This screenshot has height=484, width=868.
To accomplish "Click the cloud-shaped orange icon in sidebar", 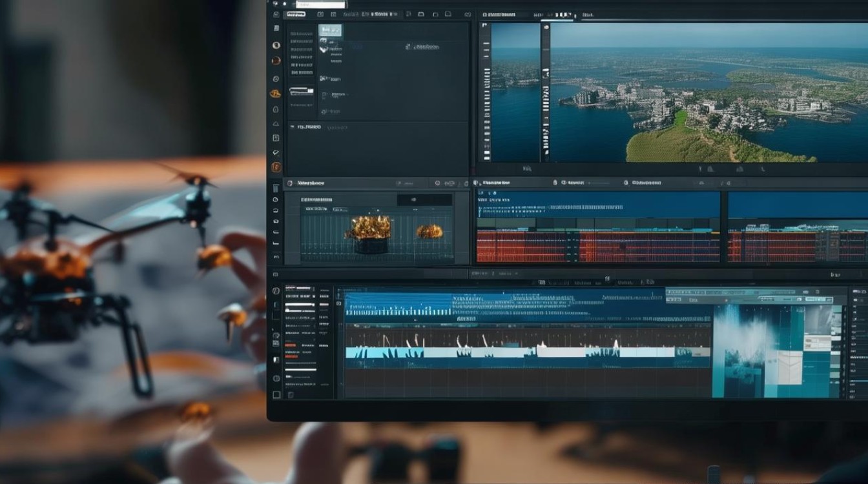I will (276, 94).
